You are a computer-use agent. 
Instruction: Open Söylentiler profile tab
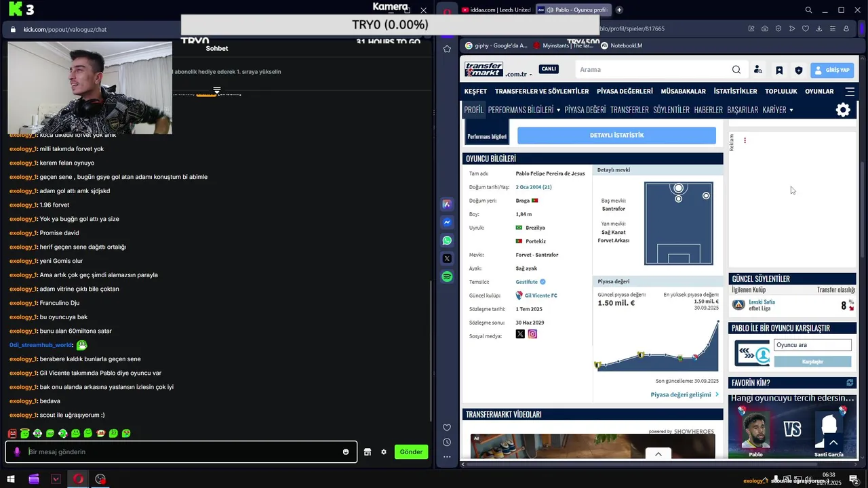(671, 110)
